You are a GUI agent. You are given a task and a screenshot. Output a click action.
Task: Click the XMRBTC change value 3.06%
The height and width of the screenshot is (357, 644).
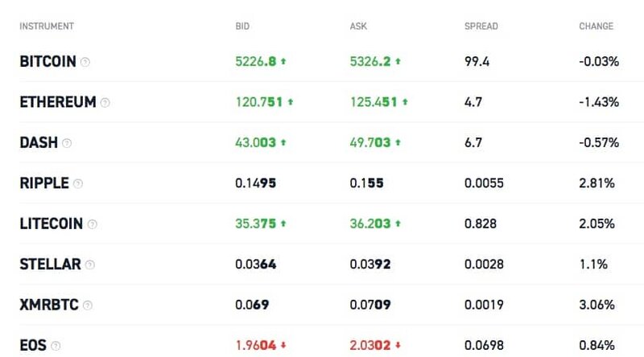597,306
